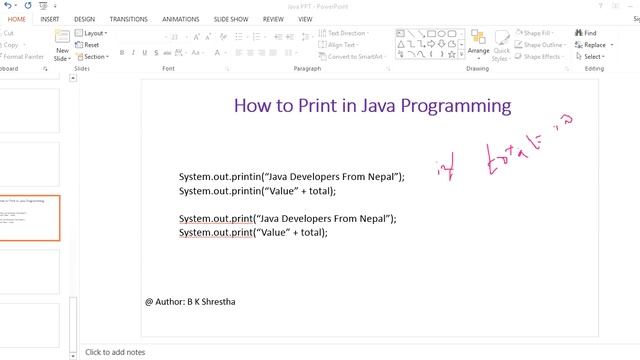Toggle Strikethrough (abc) formatting

(x=167, y=53)
